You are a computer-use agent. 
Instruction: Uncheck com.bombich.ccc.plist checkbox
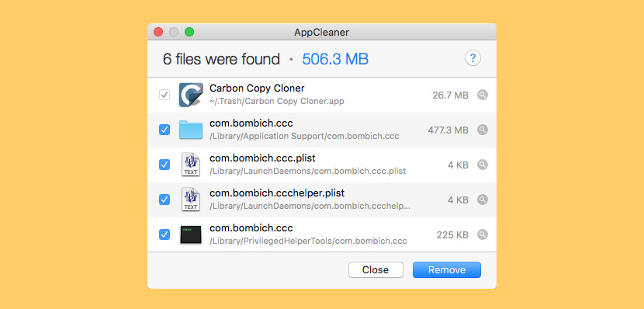coord(164,165)
